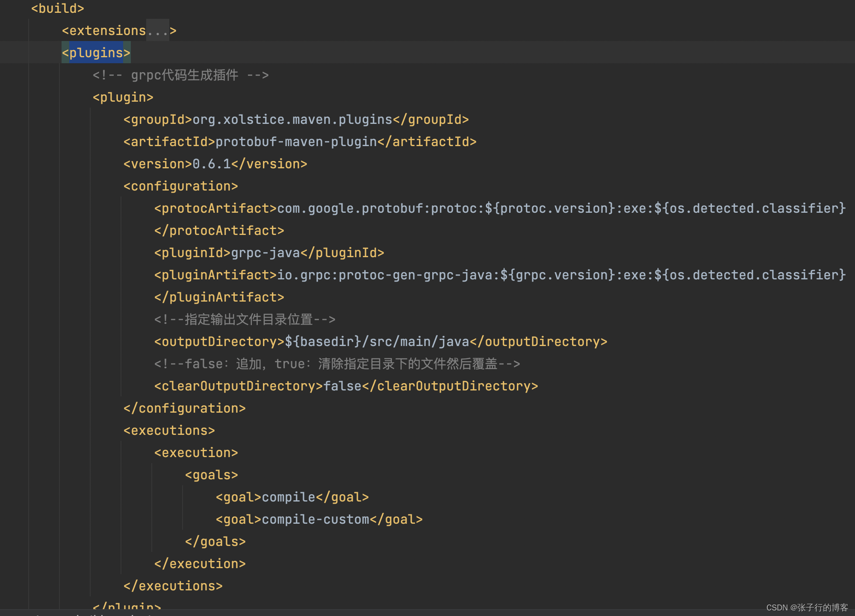Select the grpc代码生成插件 comment line
This screenshot has height=616, width=855.
point(181,75)
